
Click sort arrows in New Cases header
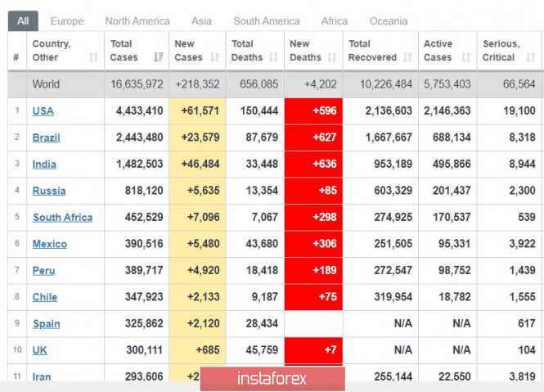pyautogui.click(x=214, y=57)
